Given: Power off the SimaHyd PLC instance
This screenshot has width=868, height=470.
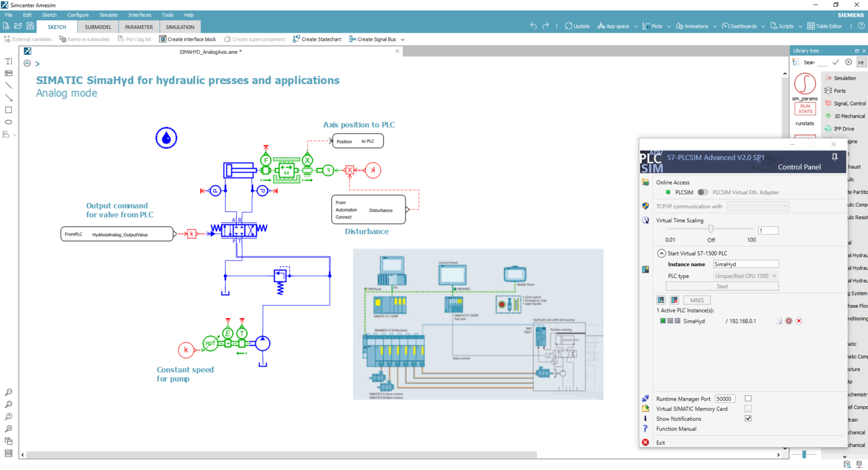Looking at the screenshot, I should click(789, 320).
